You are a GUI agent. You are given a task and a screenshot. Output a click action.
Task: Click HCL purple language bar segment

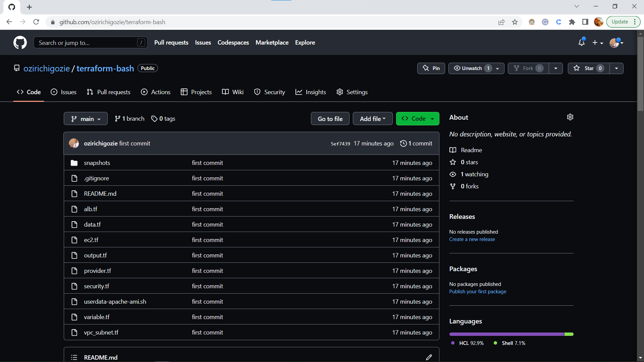click(x=507, y=334)
